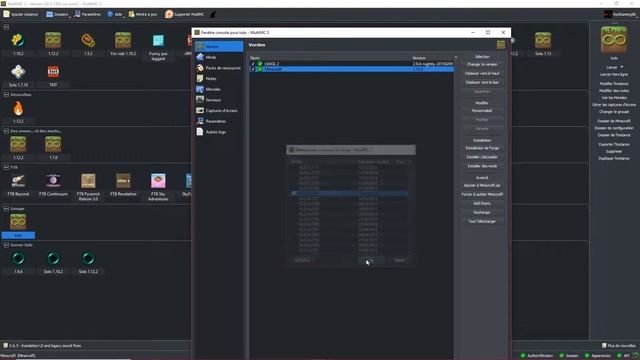Open the Mondes page in console sidebar
This screenshot has width=640, height=360.
[x=219, y=89]
